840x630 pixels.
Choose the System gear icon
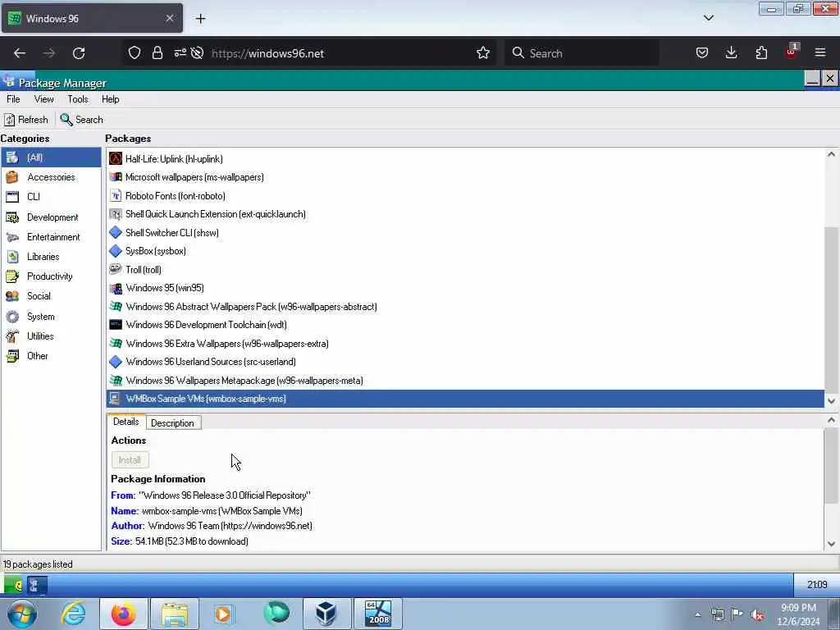click(x=12, y=317)
